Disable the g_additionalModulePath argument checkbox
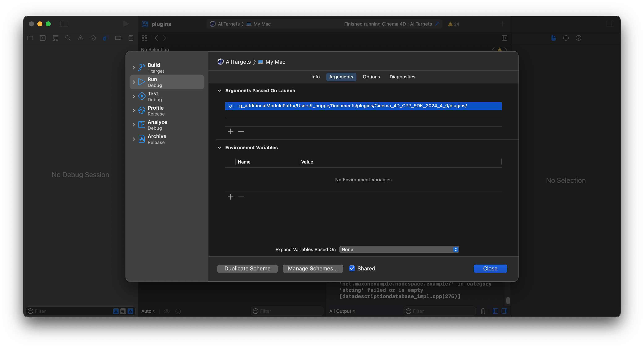 pyautogui.click(x=231, y=106)
